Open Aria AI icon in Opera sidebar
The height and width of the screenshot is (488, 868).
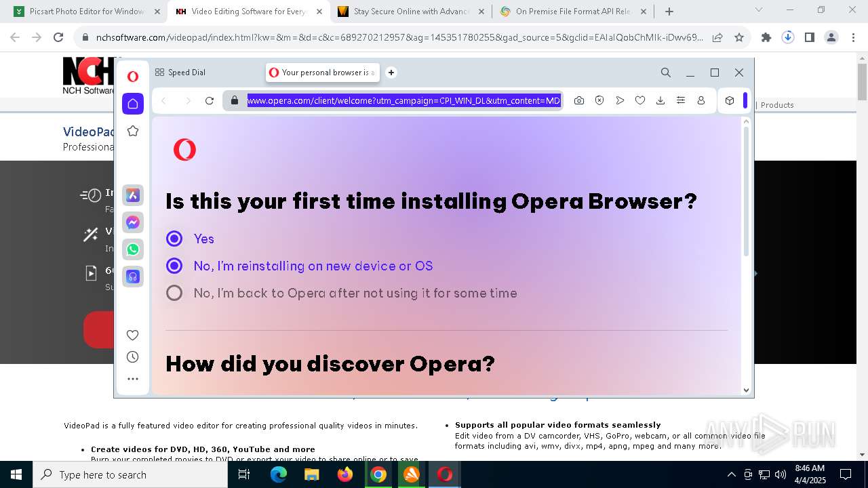(x=133, y=195)
